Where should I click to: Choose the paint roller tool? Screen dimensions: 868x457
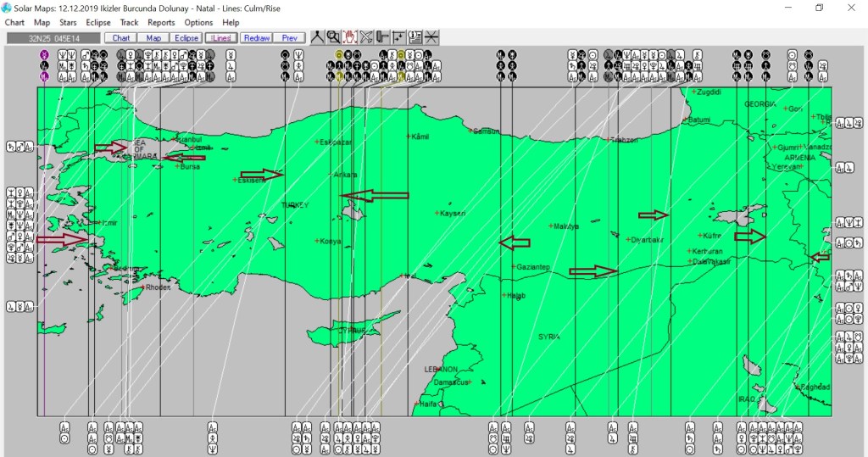(382, 37)
